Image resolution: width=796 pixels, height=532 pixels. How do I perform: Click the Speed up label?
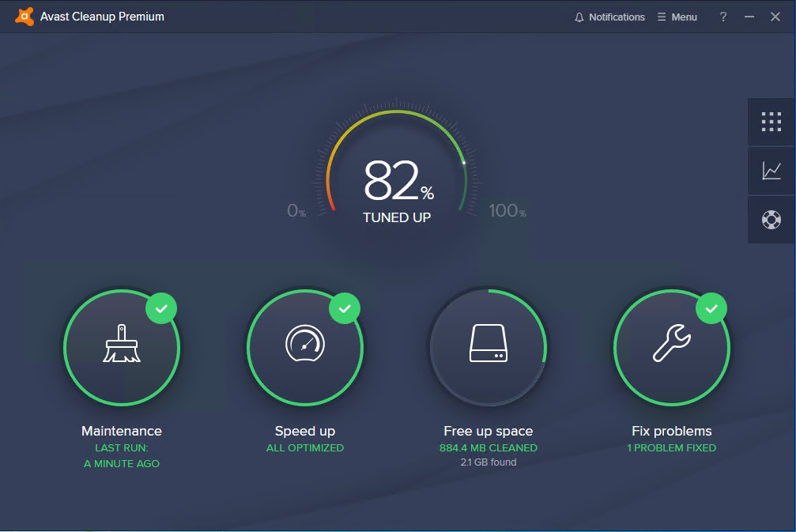pos(304,432)
